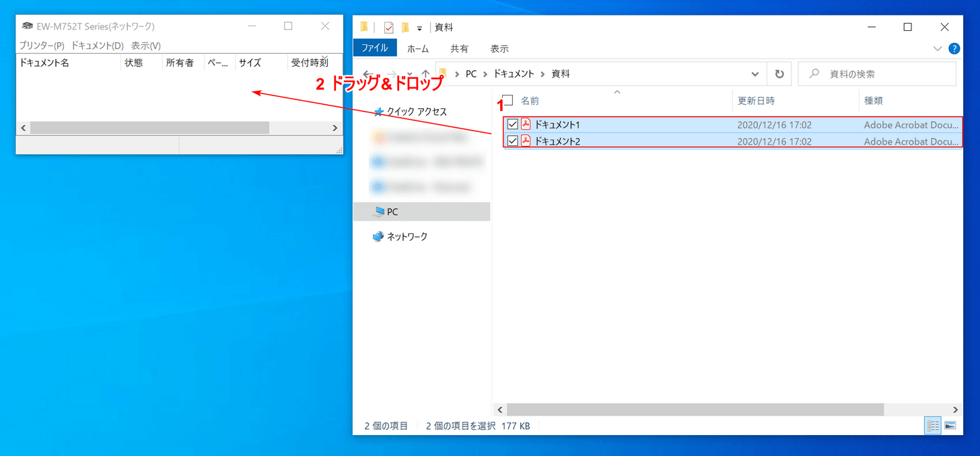Image resolution: width=980 pixels, height=456 pixels.
Task: Click the Properties icon in quick access toolbar
Action: pyautogui.click(x=388, y=28)
